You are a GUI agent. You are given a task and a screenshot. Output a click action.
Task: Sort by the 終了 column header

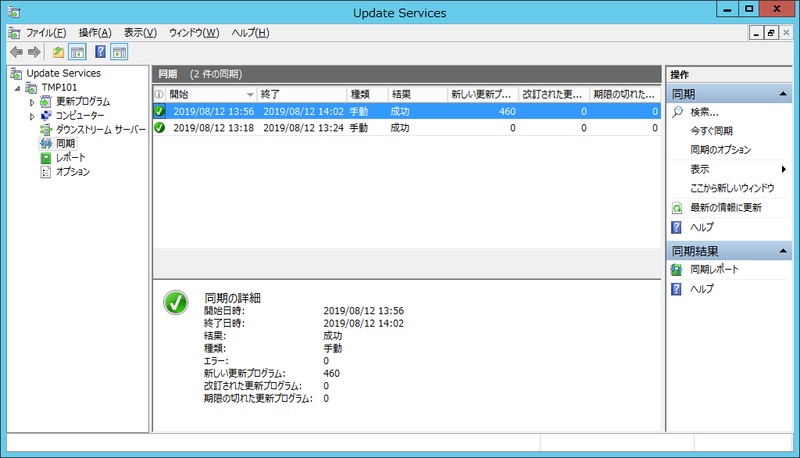coord(302,94)
